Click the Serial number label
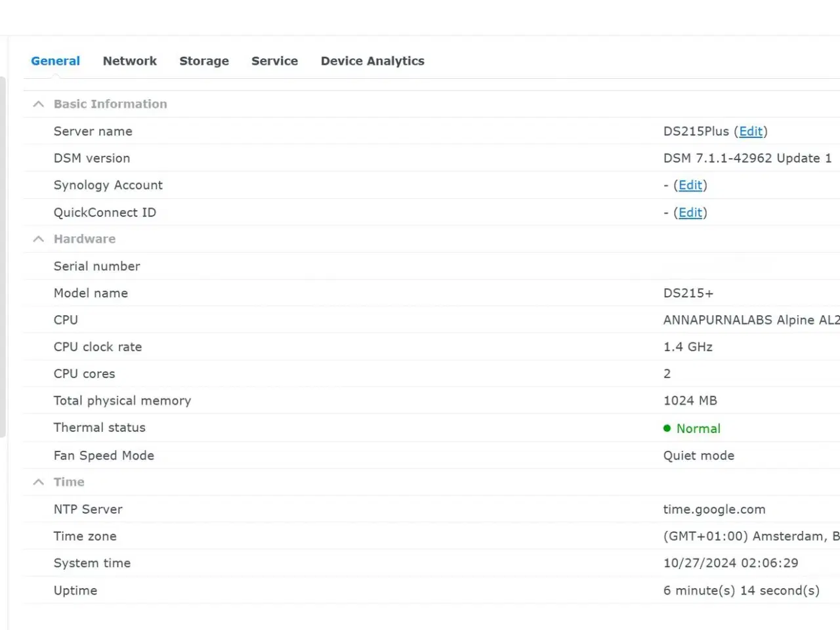This screenshot has height=630, width=840. point(97,266)
